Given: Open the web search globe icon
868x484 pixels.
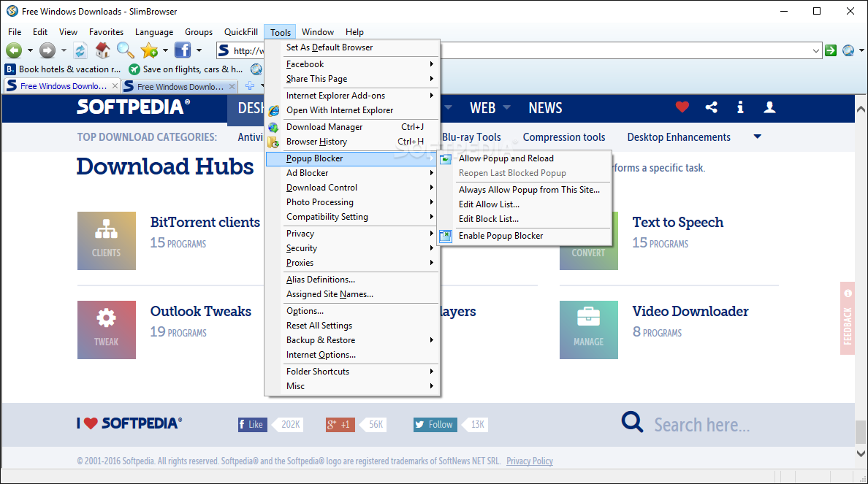Looking at the screenshot, I should pos(848,51).
